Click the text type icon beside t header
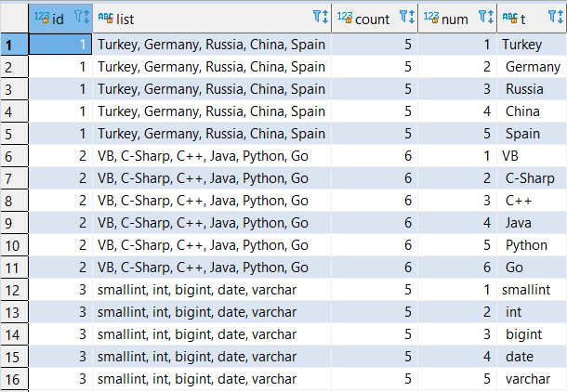The height and width of the screenshot is (392, 567). 510,18
